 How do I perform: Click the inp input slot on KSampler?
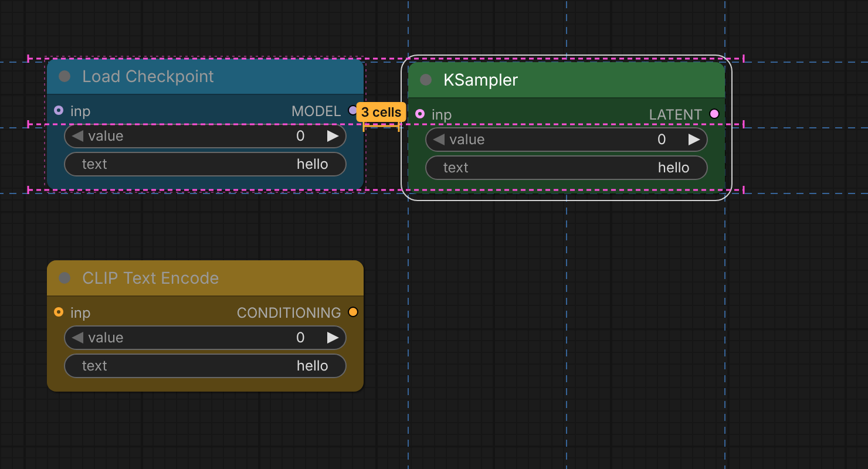point(419,114)
